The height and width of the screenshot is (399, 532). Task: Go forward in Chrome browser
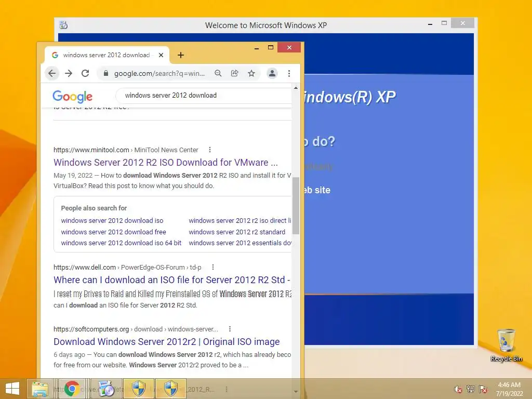69,73
